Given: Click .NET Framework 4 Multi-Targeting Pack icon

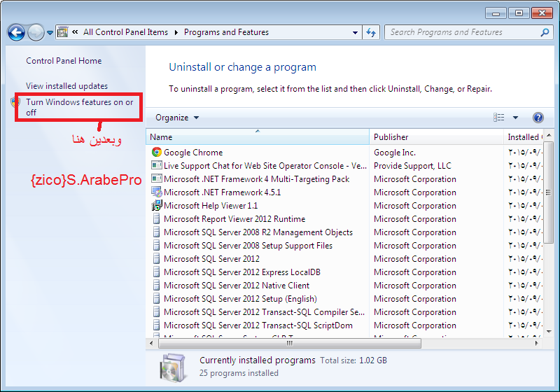Looking at the screenshot, I should click(x=156, y=178).
